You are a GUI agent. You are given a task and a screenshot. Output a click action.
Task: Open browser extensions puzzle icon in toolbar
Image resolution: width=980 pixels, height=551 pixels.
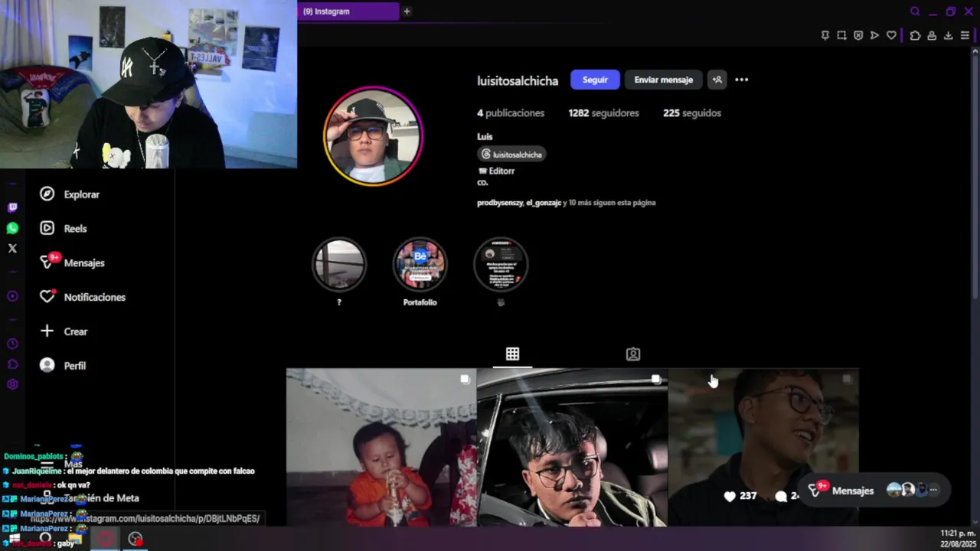pyautogui.click(x=915, y=35)
